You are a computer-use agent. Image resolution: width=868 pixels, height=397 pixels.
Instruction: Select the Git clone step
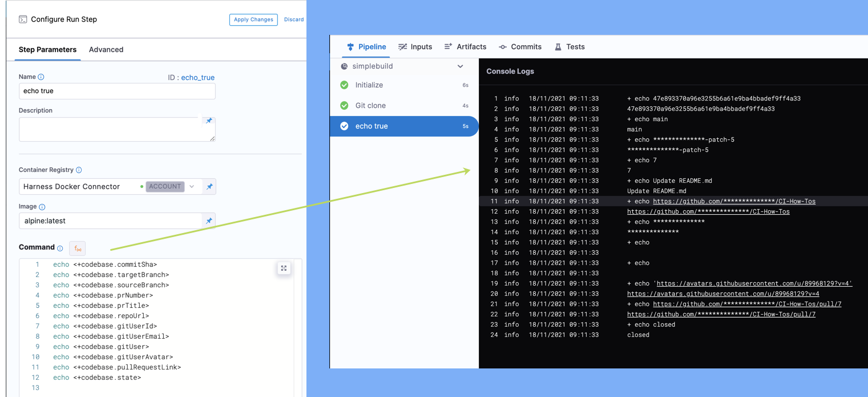370,106
